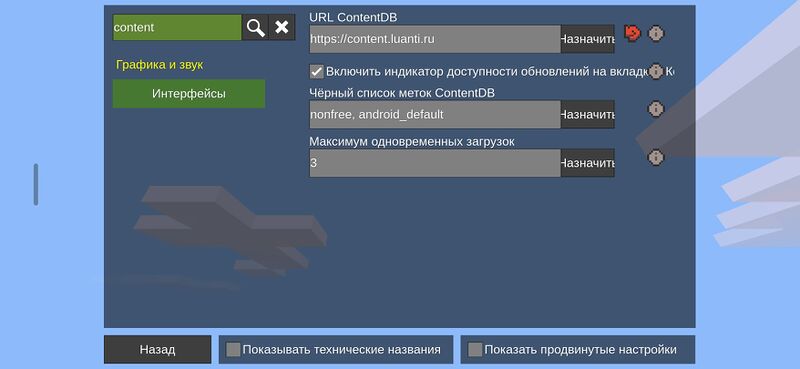Open info icon for URL ContentDB

point(656,34)
